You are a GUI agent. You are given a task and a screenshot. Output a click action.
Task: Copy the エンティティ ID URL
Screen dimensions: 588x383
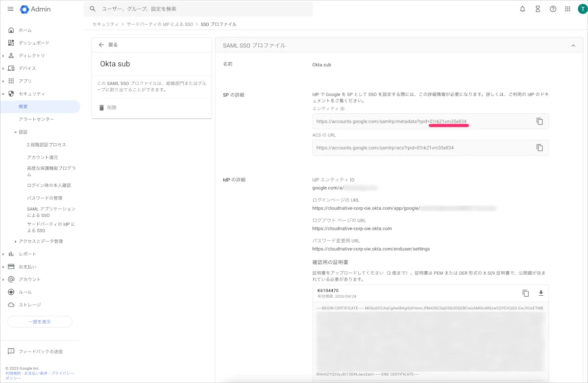coord(539,121)
